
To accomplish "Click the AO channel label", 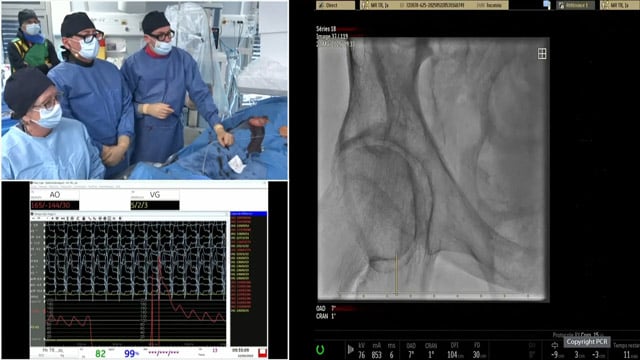I will (x=55, y=195).
